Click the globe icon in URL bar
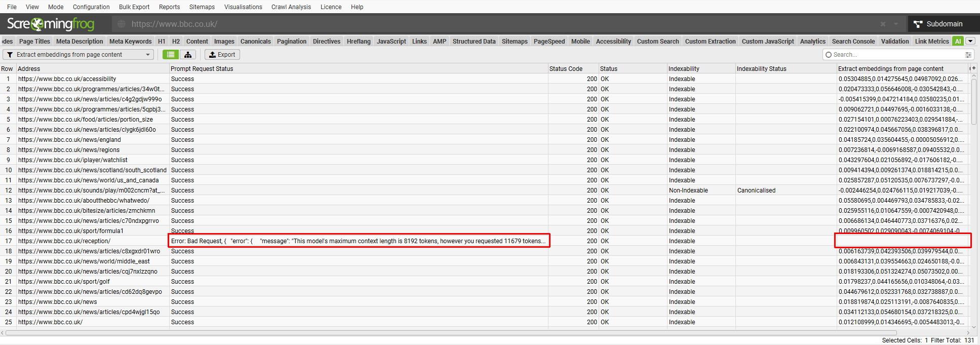980x345 pixels. point(122,24)
